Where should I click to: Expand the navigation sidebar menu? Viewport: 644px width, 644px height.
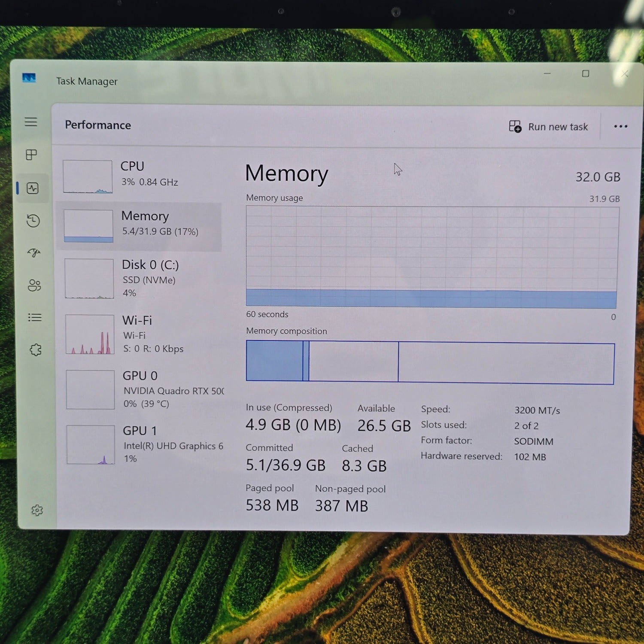[x=31, y=122]
